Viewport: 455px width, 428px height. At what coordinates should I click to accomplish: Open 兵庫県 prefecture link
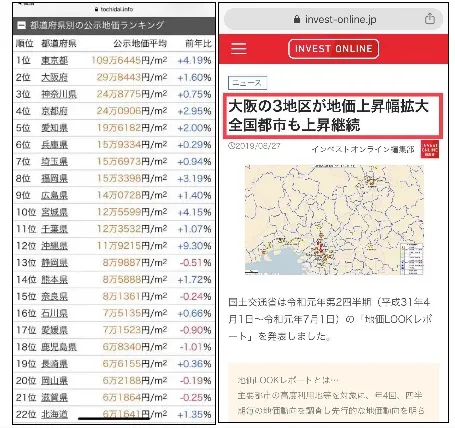(54, 145)
